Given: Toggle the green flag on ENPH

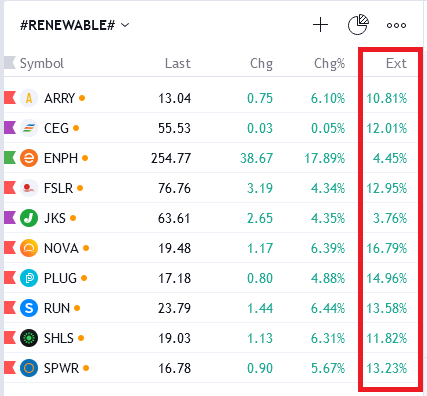Looking at the screenshot, I should tap(10, 158).
